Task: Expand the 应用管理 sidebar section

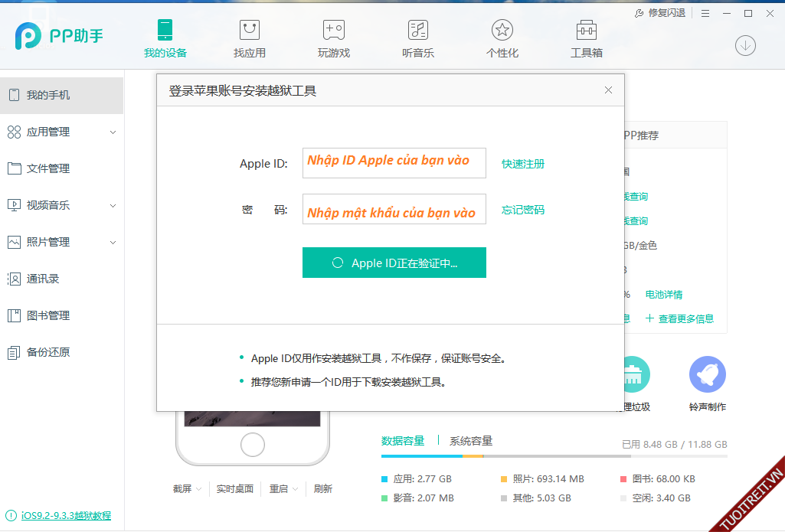Action: 113,132
